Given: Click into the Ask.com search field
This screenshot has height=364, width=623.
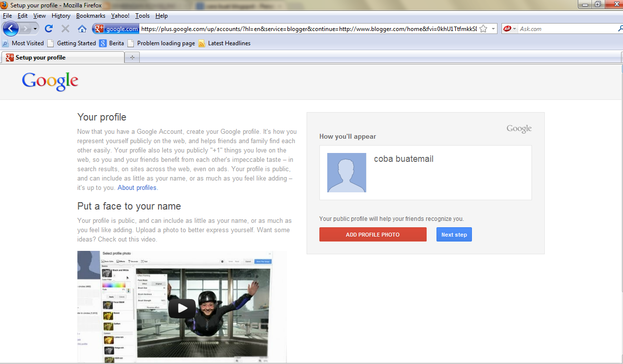Looking at the screenshot, I should tap(567, 29).
